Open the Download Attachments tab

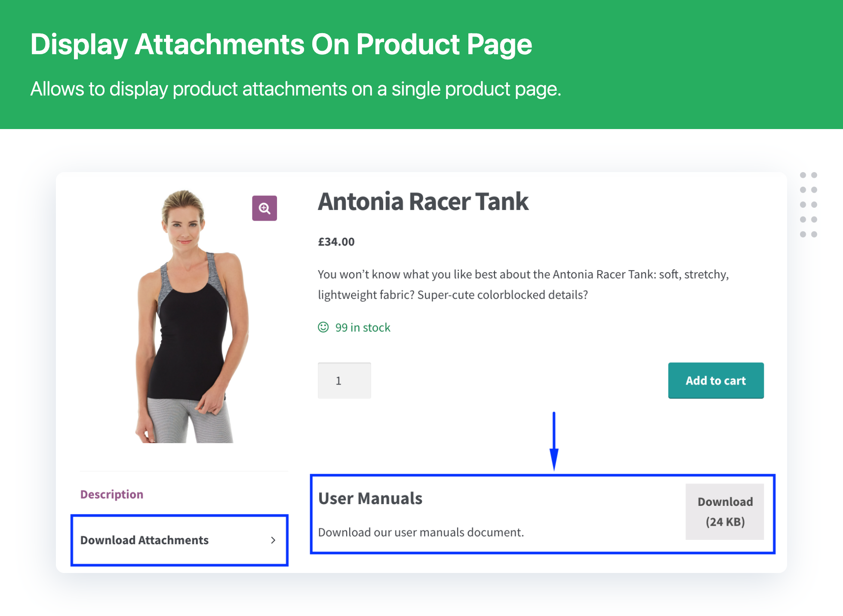tap(179, 540)
